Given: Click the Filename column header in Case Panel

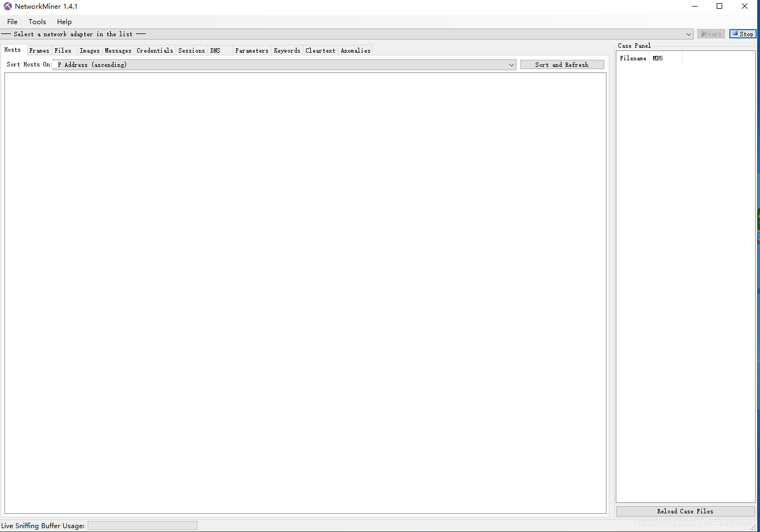Looking at the screenshot, I should (x=633, y=58).
